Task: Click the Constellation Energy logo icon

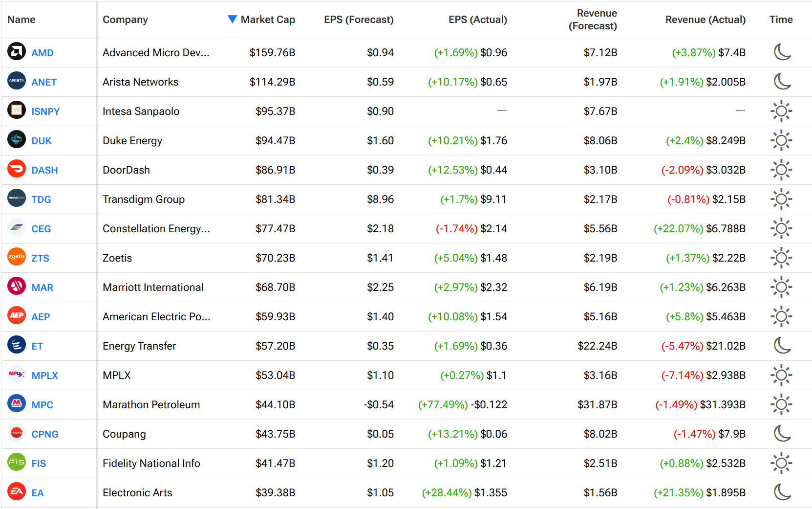Action: coord(17,227)
